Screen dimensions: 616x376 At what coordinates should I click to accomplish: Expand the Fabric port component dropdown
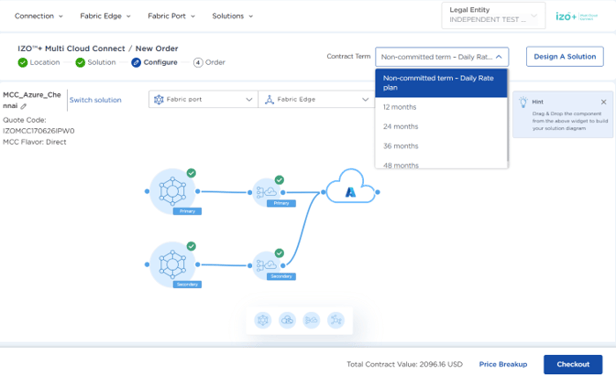[203, 99]
